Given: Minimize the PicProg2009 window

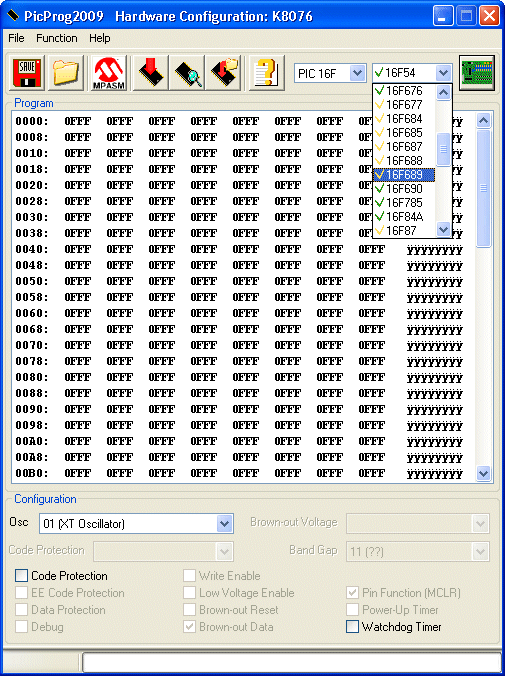Looking at the screenshot, I should (x=443, y=16).
